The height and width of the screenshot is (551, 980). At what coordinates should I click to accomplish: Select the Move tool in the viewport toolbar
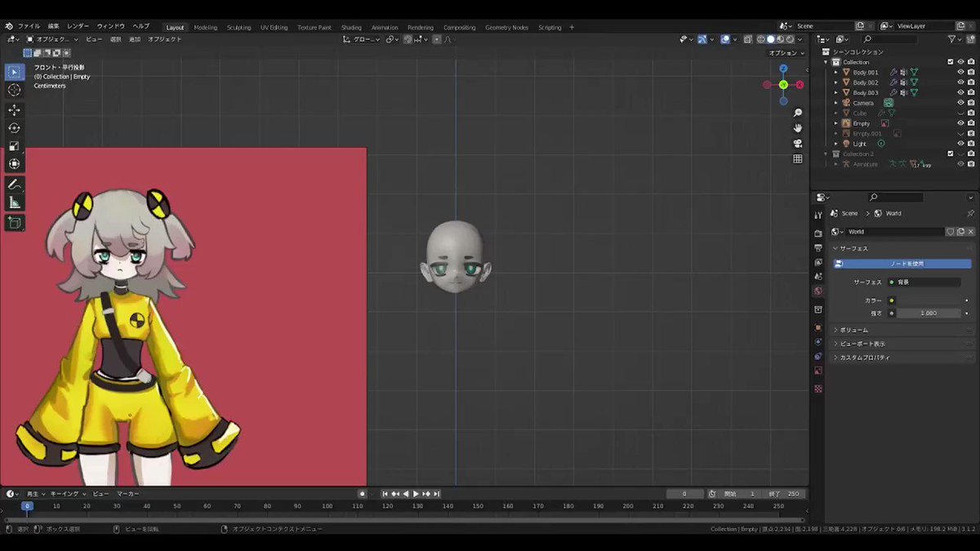point(14,109)
